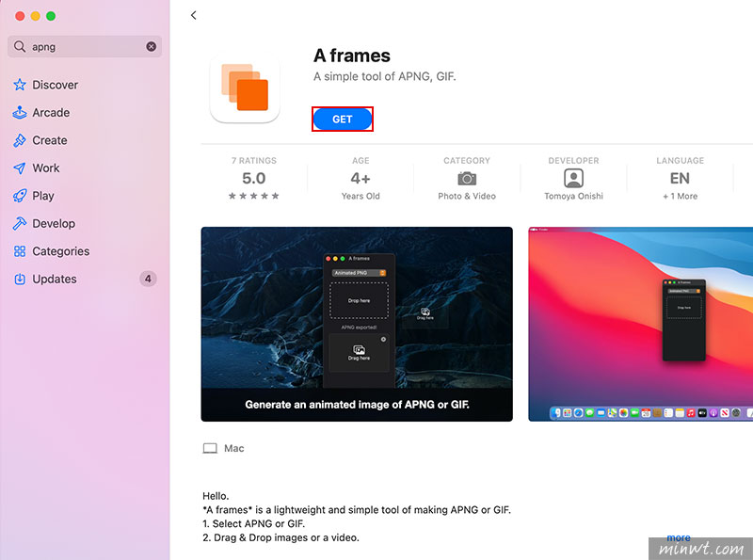The width and height of the screenshot is (753, 560).
Task: Click the A frames app icon
Action: coord(245,88)
